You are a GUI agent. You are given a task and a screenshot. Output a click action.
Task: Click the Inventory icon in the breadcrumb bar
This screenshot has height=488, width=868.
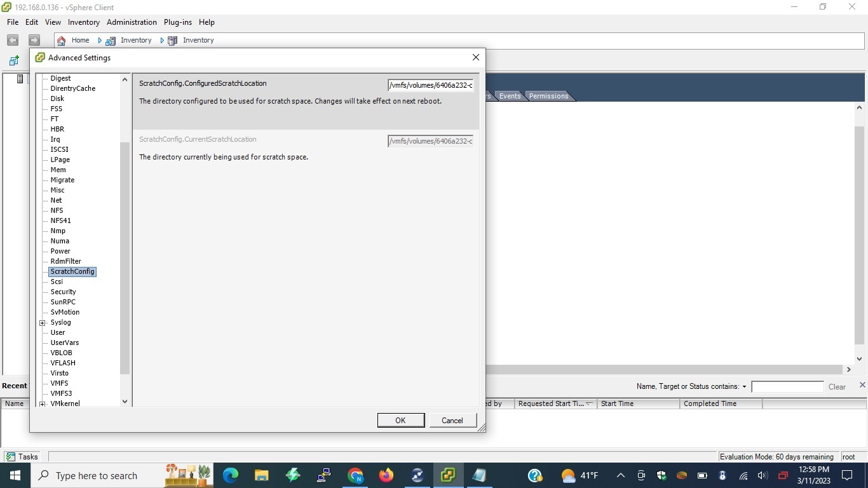click(111, 40)
